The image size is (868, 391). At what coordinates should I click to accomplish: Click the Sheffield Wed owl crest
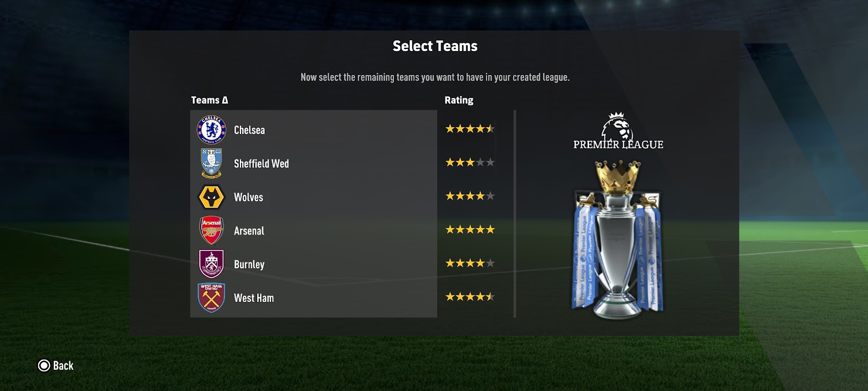pyautogui.click(x=211, y=163)
